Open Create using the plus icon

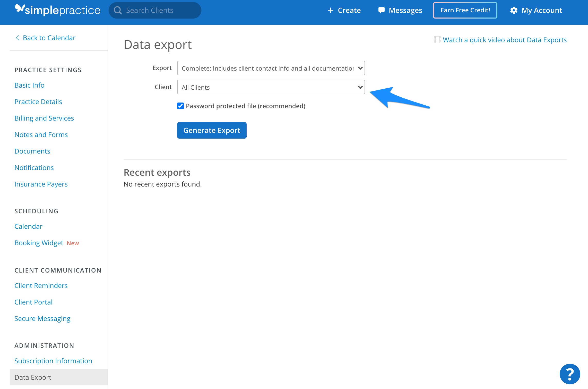[330, 10]
